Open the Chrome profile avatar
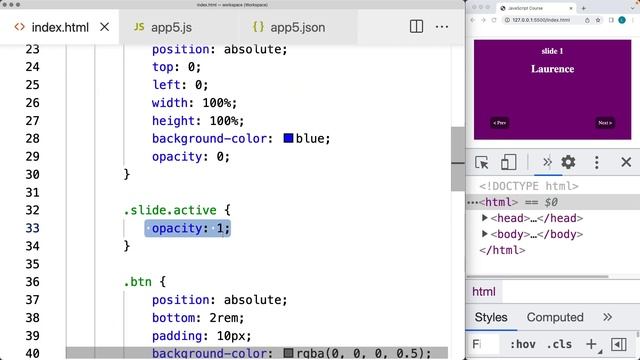 click(622, 20)
